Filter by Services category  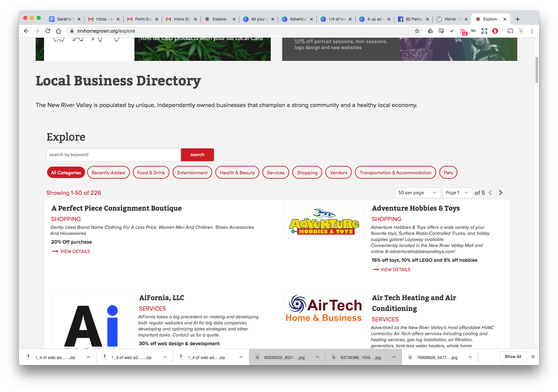pyautogui.click(x=276, y=173)
